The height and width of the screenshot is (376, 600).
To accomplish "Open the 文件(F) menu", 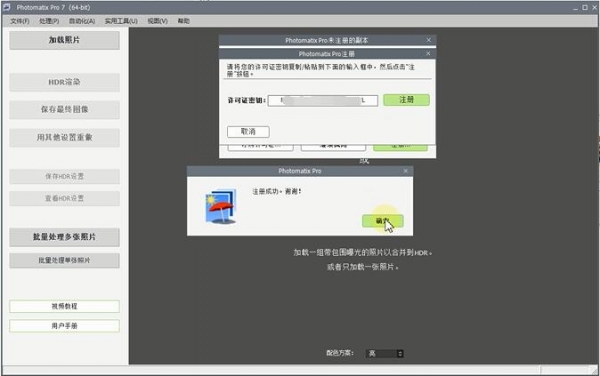I will tap(20, 21).
